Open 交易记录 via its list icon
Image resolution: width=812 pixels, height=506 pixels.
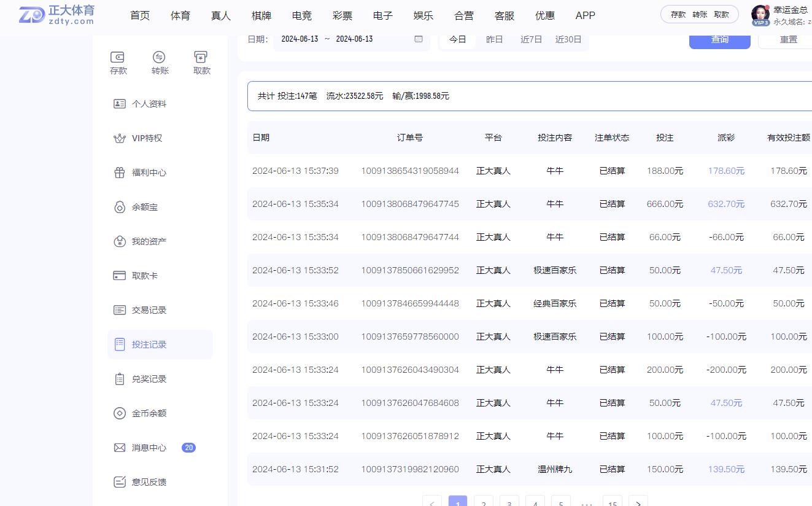click(120, 309)
